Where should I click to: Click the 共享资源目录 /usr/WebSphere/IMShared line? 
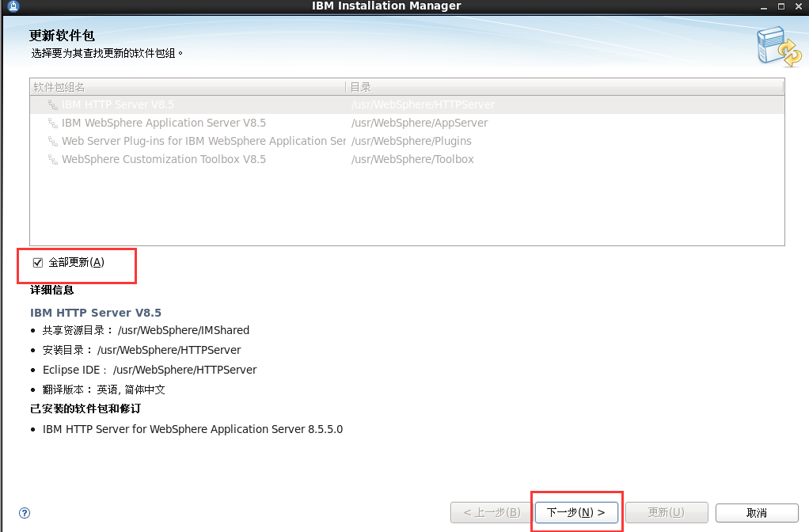pyautogui.click(x=146, y=330)
